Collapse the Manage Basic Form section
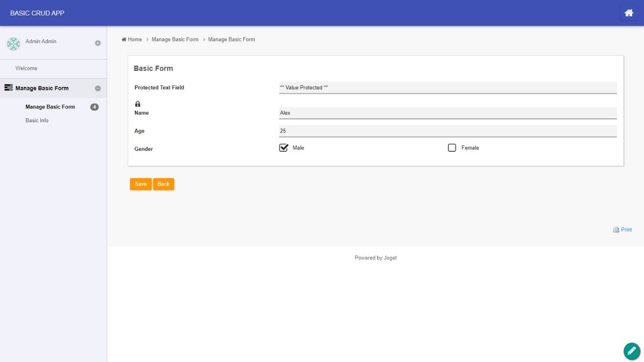The width and height of the screenshot is (644, 362). click(98, 88)
